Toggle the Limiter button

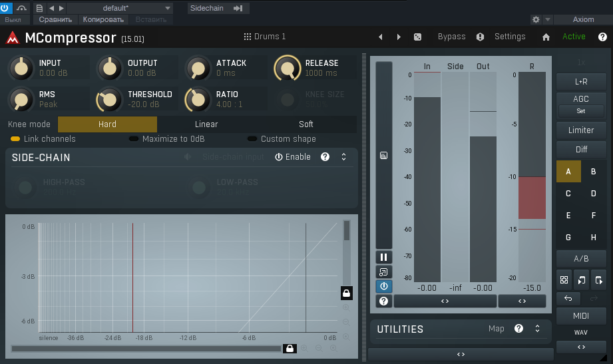[581, 130]
